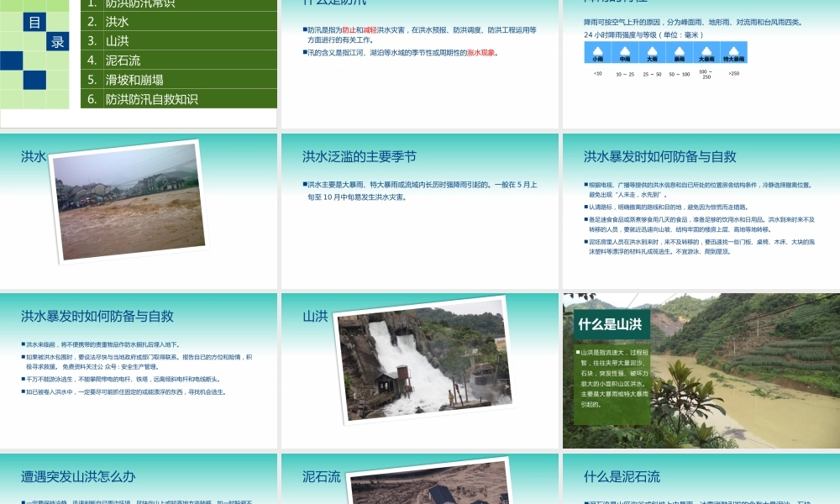
Task: Click the "什么是泥石流" slide title
Action: [622, 476]
